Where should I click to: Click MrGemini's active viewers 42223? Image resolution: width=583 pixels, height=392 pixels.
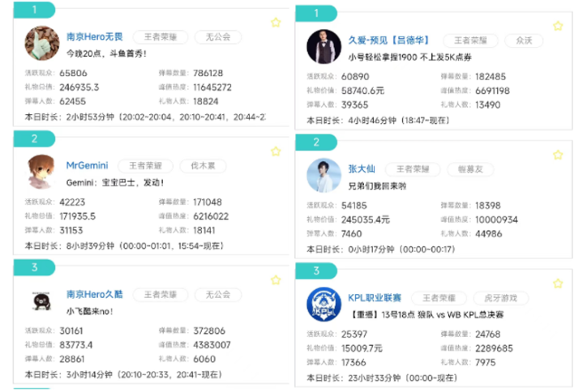72,202
